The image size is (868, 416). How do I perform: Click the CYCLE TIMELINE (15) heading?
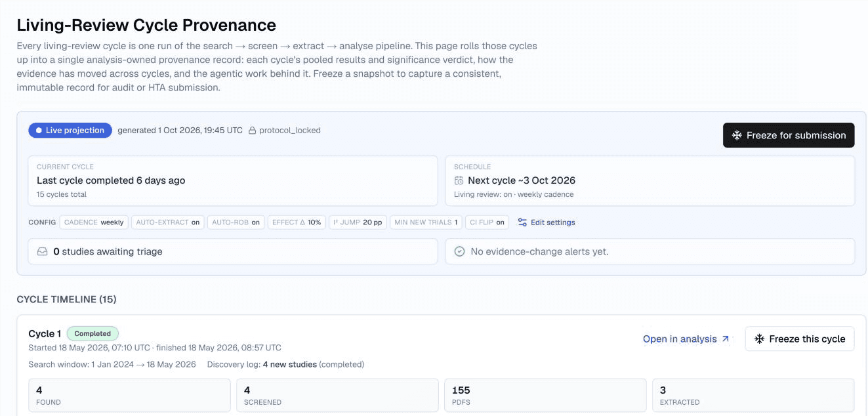coord(66,299)
